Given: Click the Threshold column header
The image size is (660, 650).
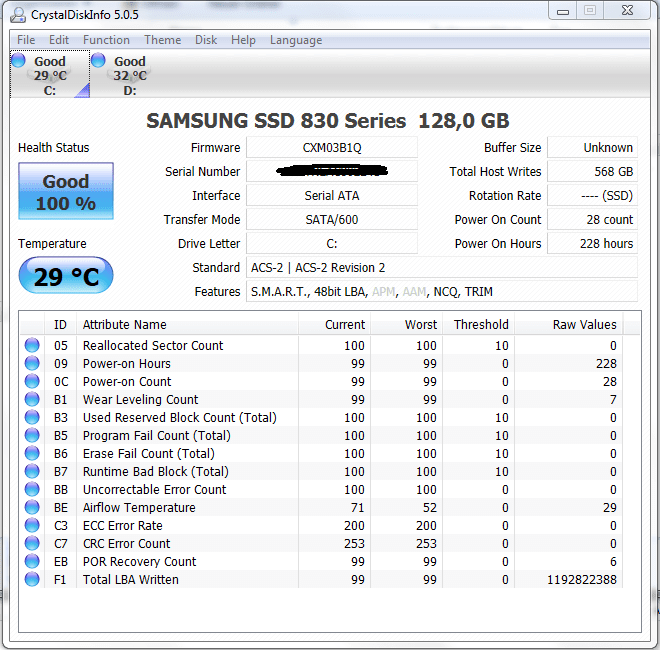Looking at the screenshot, I should (x=478, y=325).
